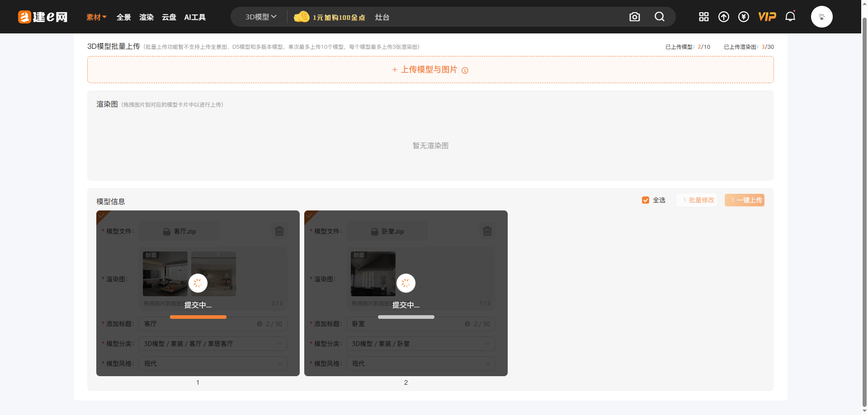Click the 一键上传 button
This screenshot has width=868, height=415.
click(x=744, y=200)
